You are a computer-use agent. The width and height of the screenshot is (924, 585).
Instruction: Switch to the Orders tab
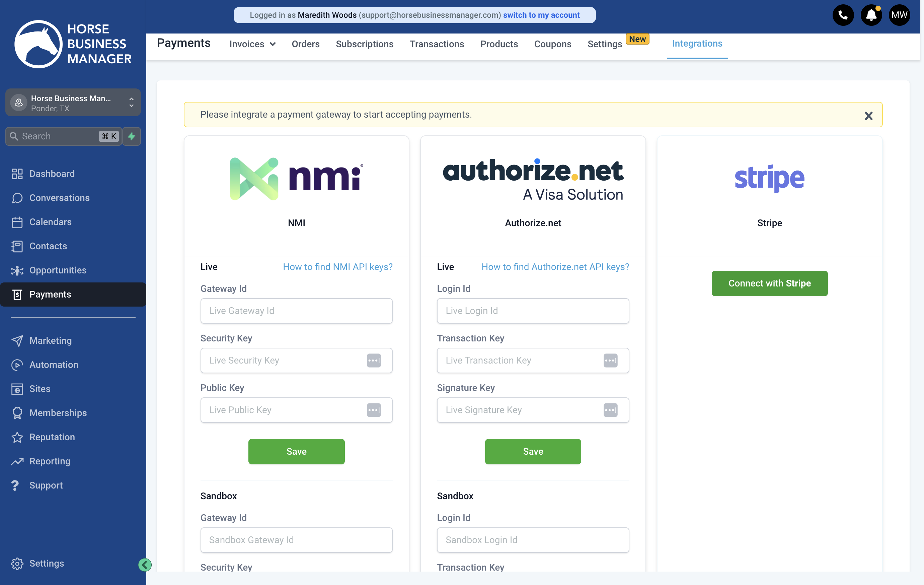click(305, 44)
